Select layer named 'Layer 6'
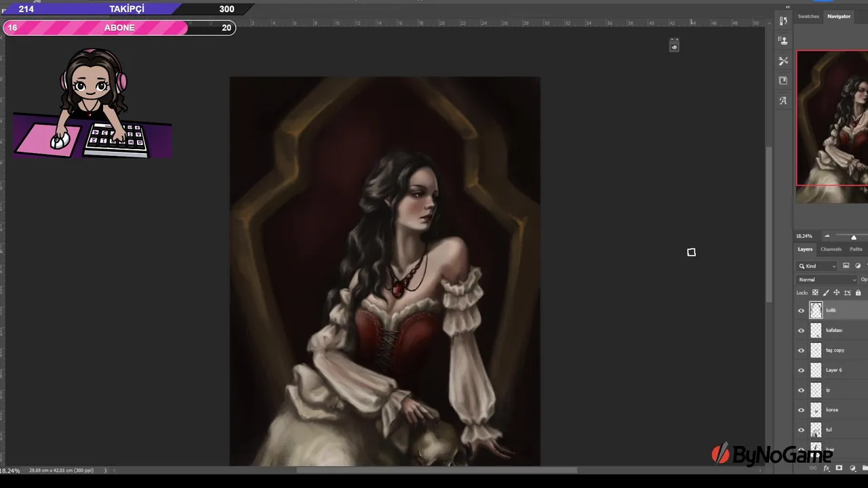 tap(833, 370)
